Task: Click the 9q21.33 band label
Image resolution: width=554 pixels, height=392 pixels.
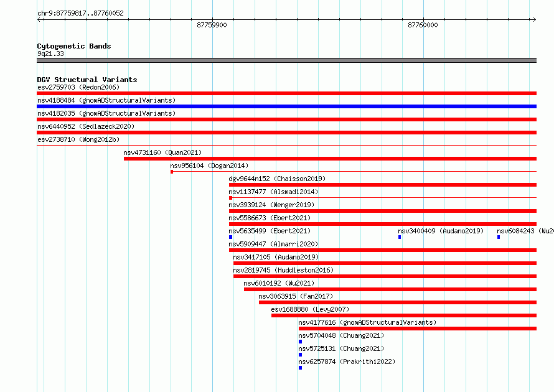Action: [50, 54]
